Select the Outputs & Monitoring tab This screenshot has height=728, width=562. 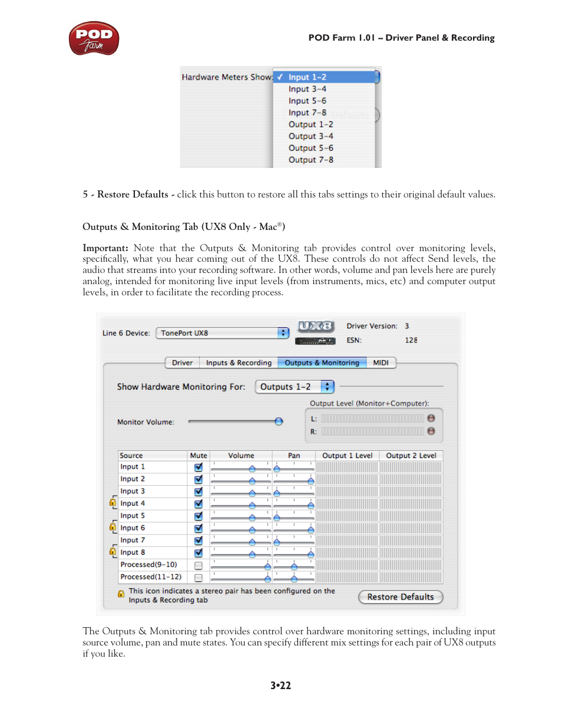tap(322, 363)
